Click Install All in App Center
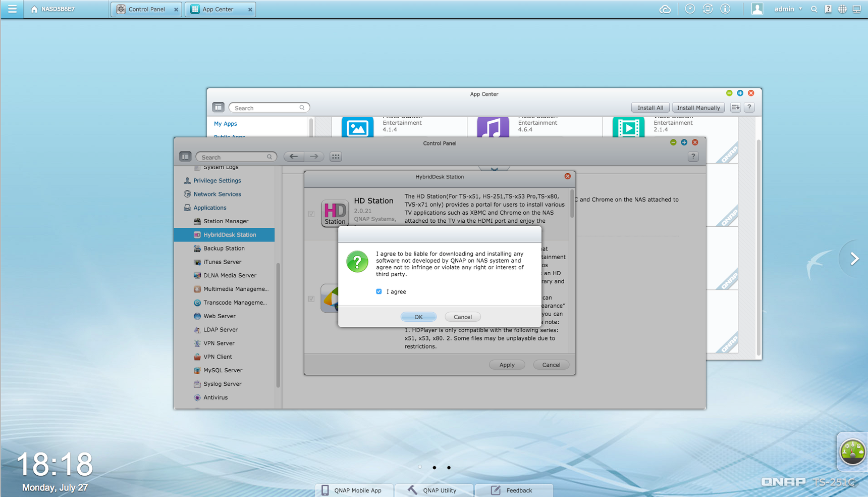 650,108
